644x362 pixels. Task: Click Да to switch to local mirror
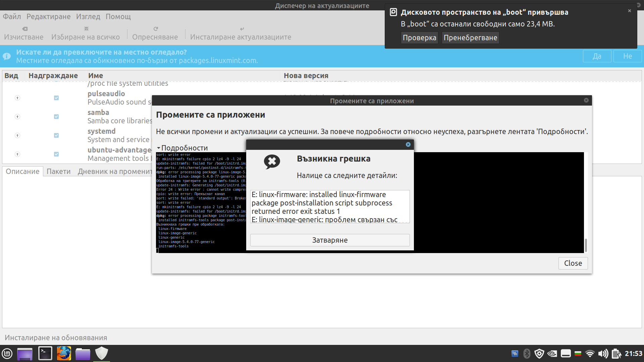pos(597,56)
